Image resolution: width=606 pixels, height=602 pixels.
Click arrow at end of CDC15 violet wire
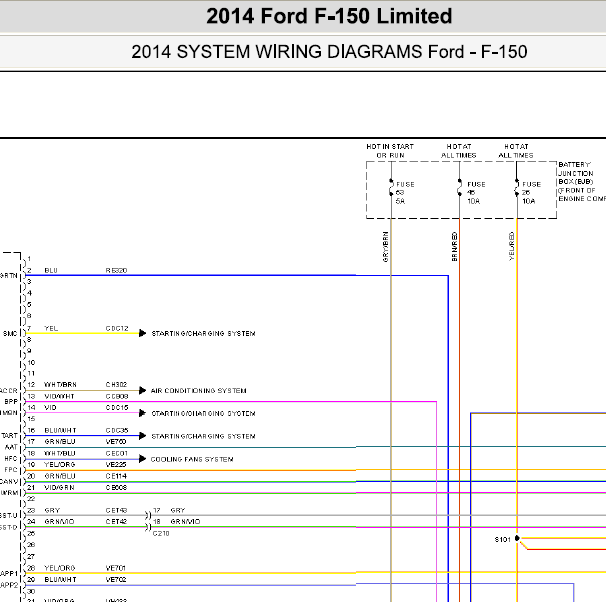pos(143,413)
